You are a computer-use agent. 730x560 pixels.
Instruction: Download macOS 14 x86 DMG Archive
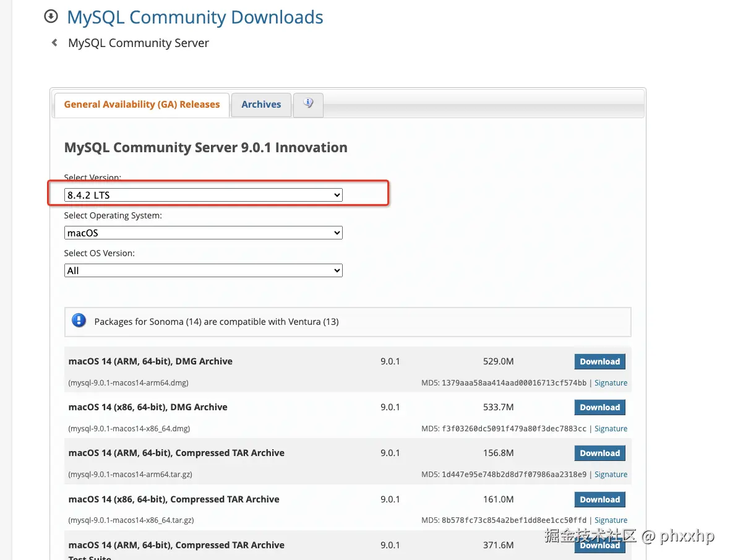(x=599, y=407)
